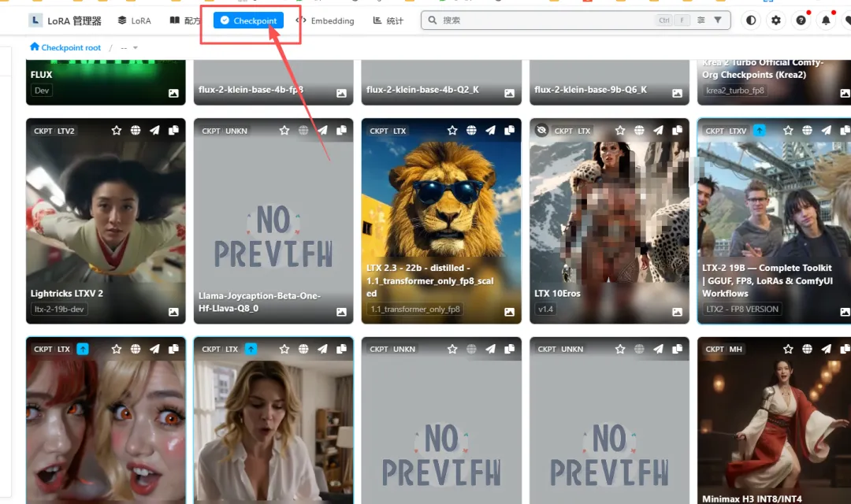This screenshot has width=851, height=504.
Task: Replace preview image on Lightricks LTXV 2 card
Action: (173, 312)
